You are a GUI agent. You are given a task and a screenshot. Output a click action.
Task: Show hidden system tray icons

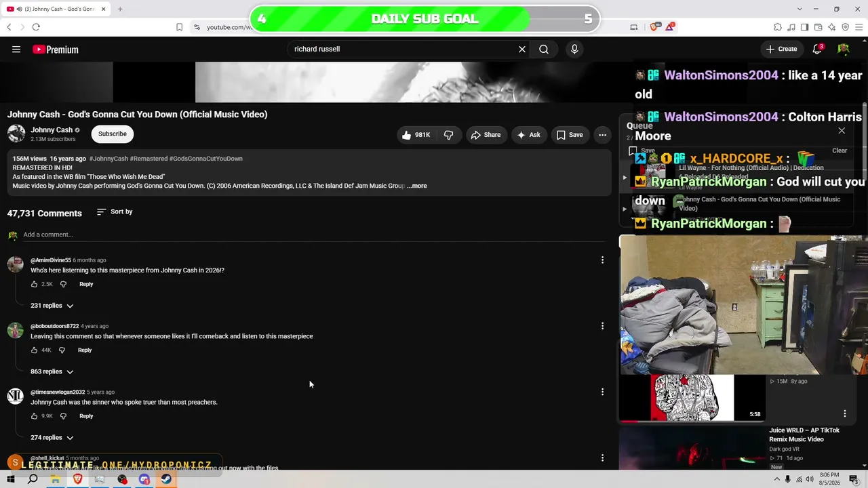[x=776, y=479]
